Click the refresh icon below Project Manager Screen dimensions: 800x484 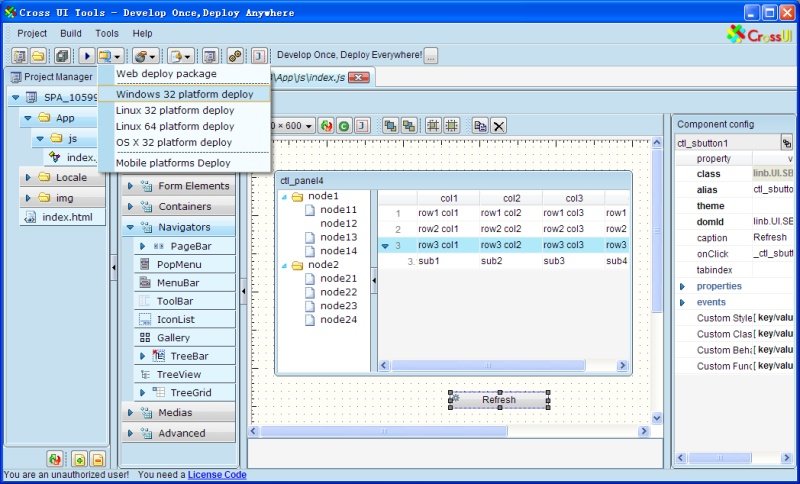[x=56, y=459]
